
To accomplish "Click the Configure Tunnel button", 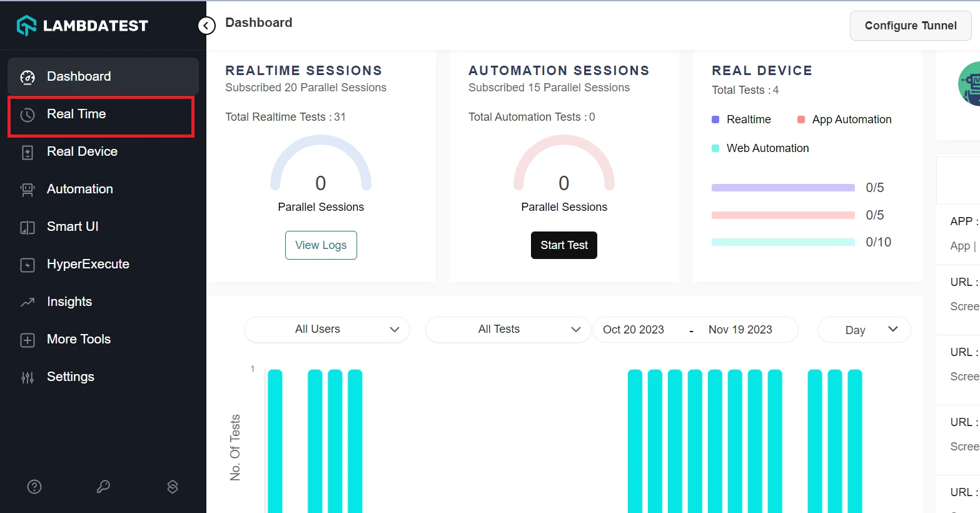I will coord(910,26).
